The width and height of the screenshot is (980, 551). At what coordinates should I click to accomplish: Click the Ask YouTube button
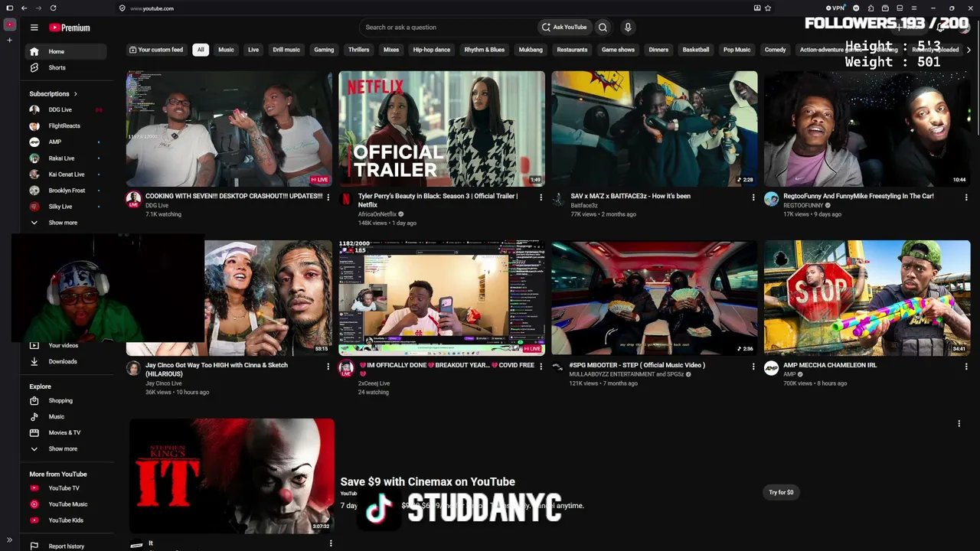(564, 28)
